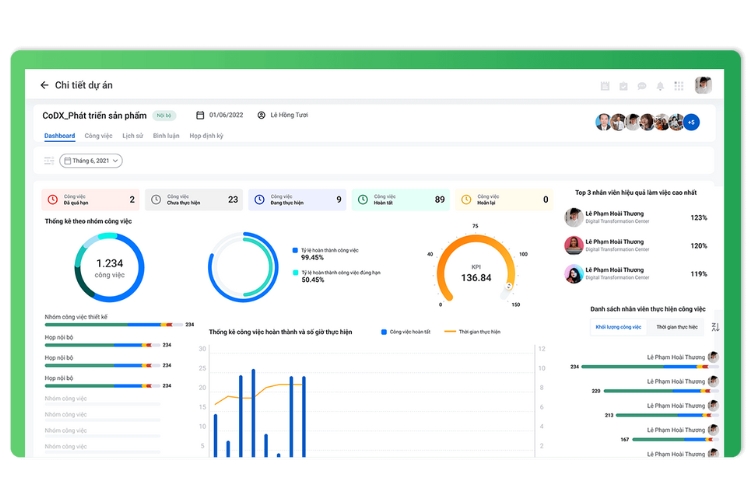This screenshot has height=500, width=750.
Task: Toggle the Thời gian thực hiện chart legend
Action: coord(472,331)
